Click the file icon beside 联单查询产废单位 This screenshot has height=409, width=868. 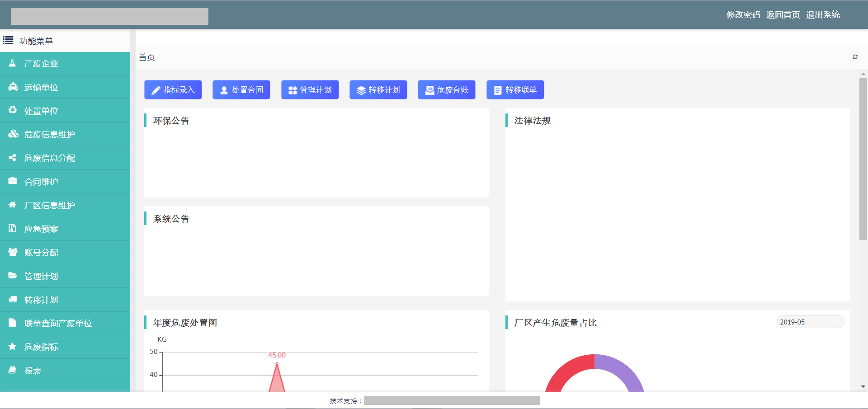pyautogui.click(x=13, y=323)
